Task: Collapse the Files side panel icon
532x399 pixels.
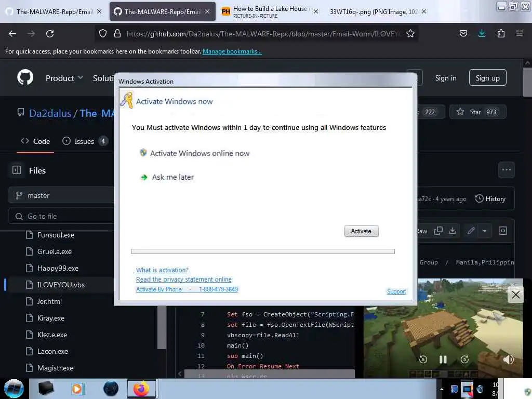Action: (x=17, y=170)
